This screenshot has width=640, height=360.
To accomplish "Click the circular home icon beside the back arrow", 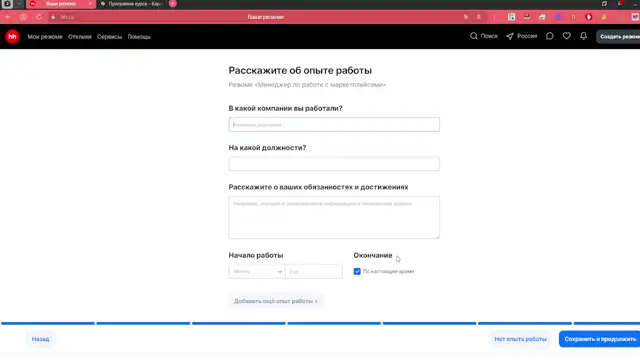I will click(x=23, y=17).
